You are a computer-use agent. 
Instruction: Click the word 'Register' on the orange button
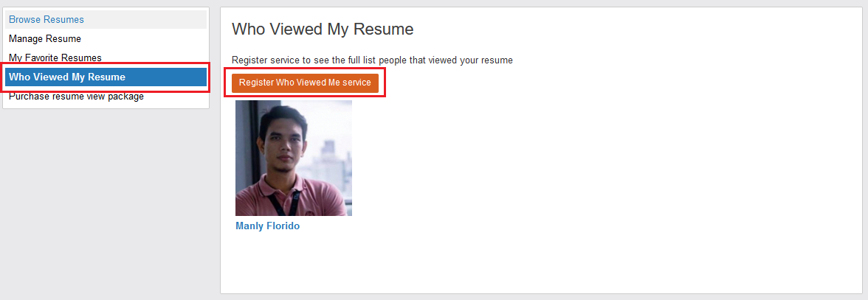(x=256, y=83)
